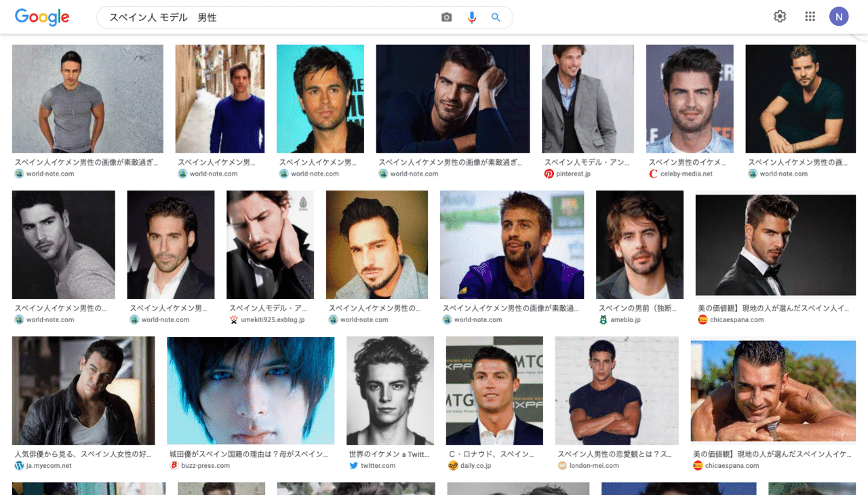Select the man in gray blazer thumbnail
The width and height of the screenshot is (868, 495).
pyautogui.click(x=588, y=99)
